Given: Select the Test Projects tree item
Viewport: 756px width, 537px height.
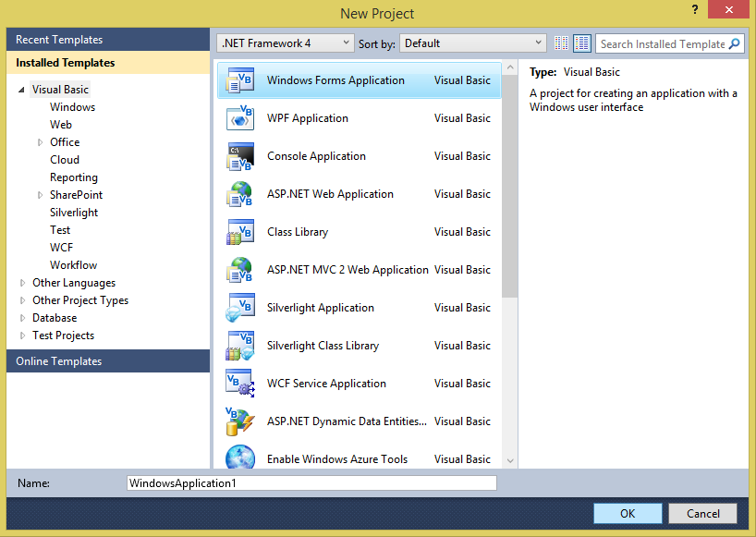Looking at the screenshot, I should pos(63,336).
